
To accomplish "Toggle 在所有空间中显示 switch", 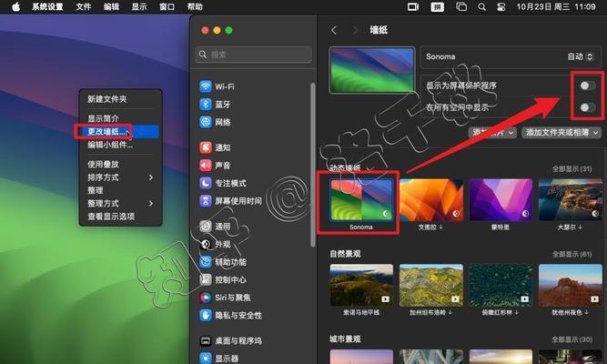I will coord(587,107).
